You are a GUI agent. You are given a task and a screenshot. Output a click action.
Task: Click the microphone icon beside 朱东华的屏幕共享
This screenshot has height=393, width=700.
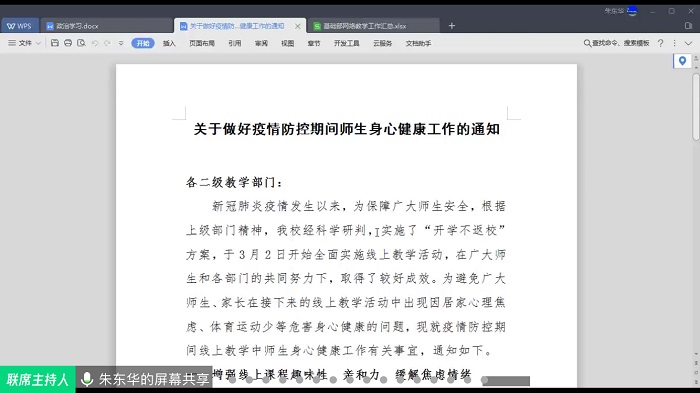pos(87,379)
